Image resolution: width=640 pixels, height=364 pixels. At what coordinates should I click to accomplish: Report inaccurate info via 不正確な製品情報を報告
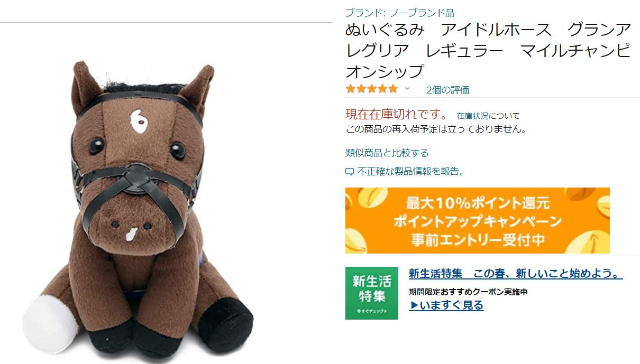[x=411, y=171]
